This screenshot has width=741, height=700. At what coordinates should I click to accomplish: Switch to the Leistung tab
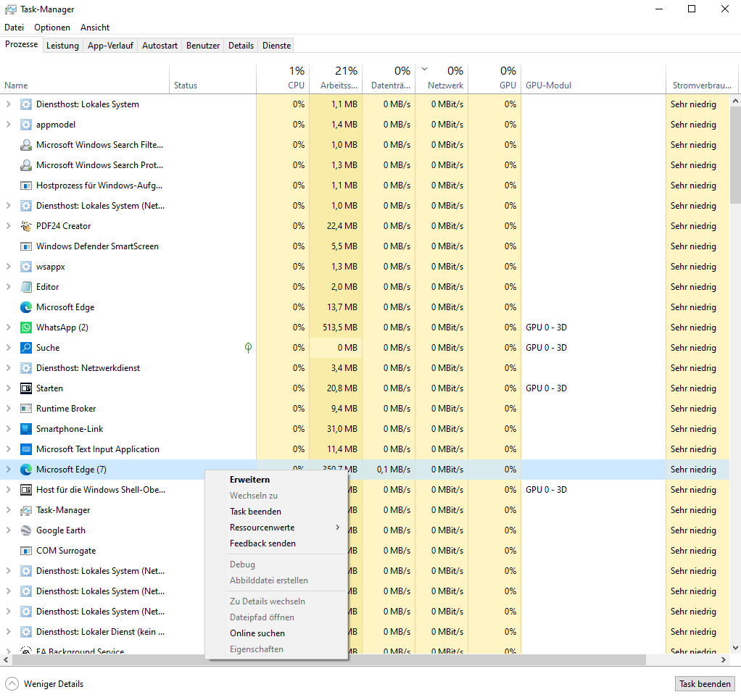tap(62, 46)
